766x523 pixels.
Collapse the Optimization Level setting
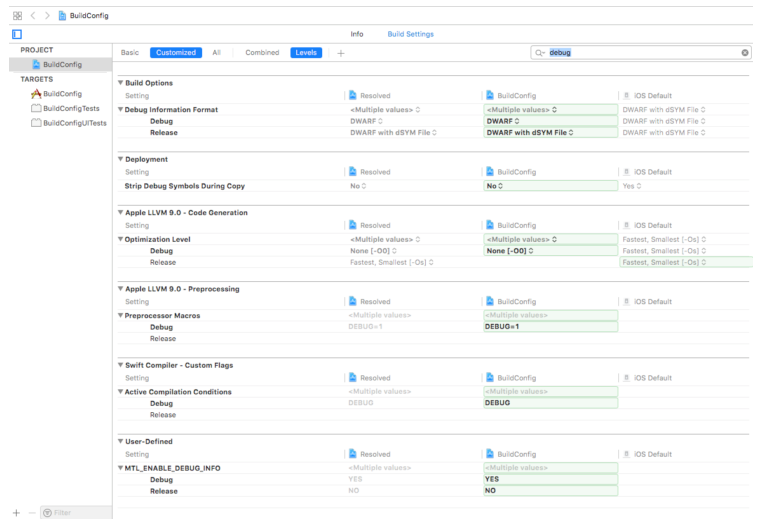tap(120, 239)
